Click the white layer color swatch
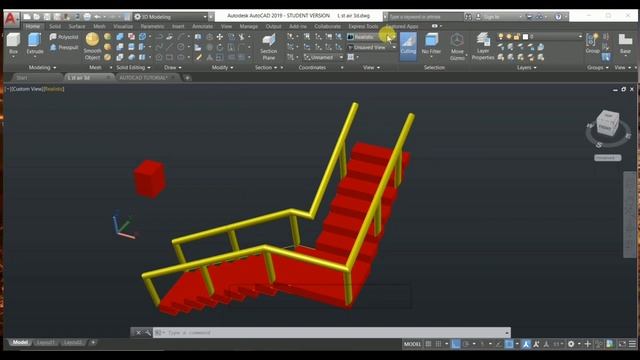Screen dimensions: 640x360 tap(526, 36)
